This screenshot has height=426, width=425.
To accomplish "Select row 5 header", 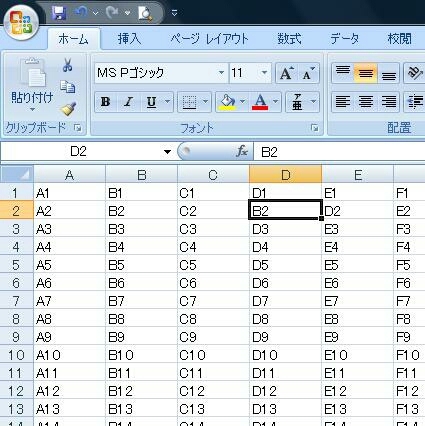I will [16, 265].
